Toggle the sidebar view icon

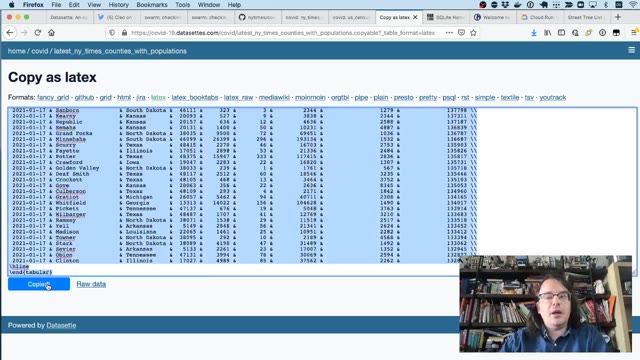click(x=561, y=33)
